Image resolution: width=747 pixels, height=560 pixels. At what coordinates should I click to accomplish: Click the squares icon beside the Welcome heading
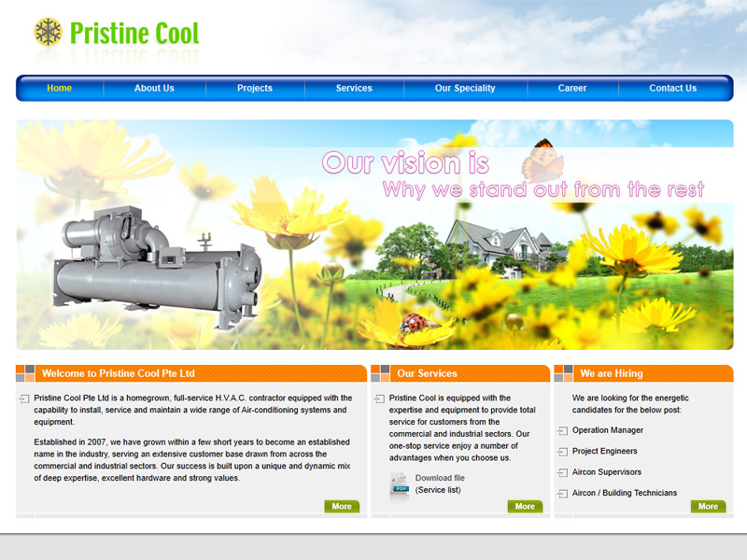[x=25, y=373]
